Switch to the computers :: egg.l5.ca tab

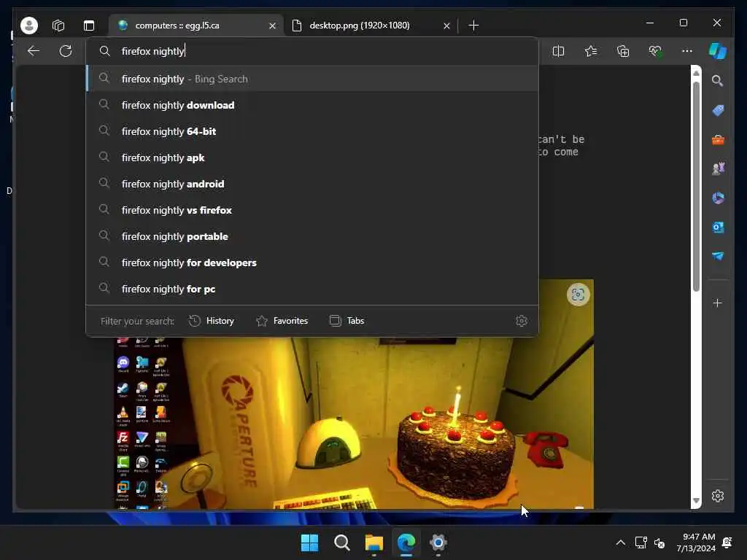pyautogui.click(x=196, y=26)
